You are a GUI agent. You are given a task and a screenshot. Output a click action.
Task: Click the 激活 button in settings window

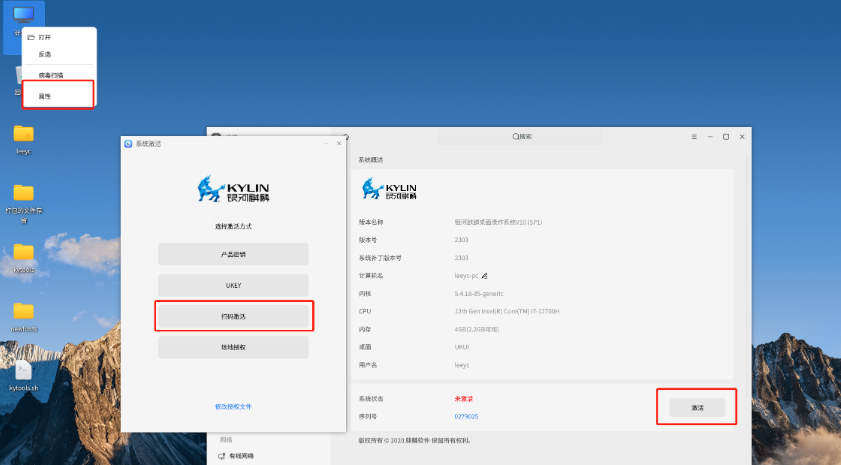[697, 408]
